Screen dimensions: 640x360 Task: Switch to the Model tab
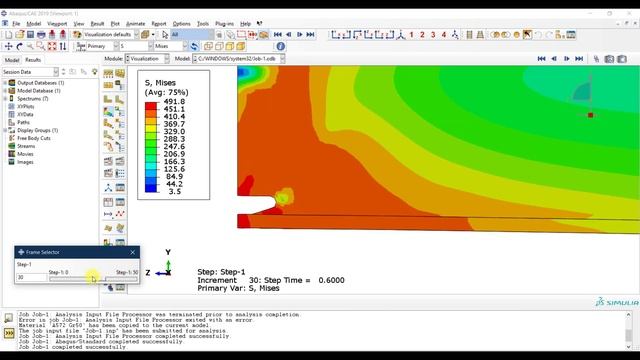point(12,60)
